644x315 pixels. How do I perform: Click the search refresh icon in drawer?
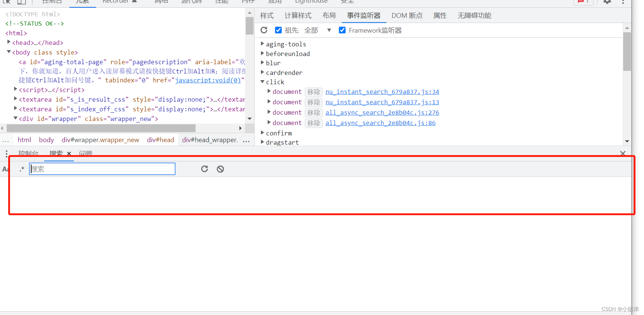pos(205,169)
